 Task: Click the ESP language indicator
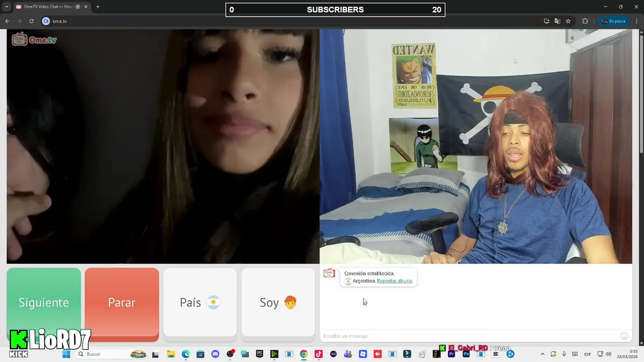[x=587, y=354]
